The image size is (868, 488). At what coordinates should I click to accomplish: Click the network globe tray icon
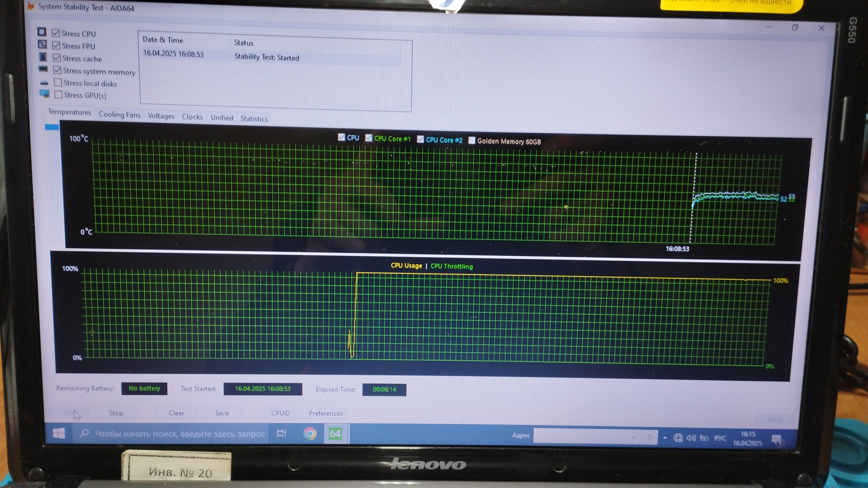(678, 437)
